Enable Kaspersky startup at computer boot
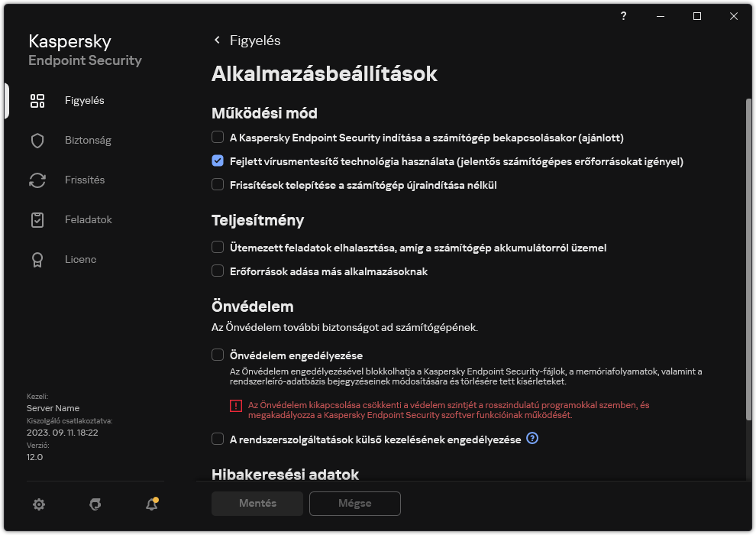The image size is (756, 535). point(216,138)
